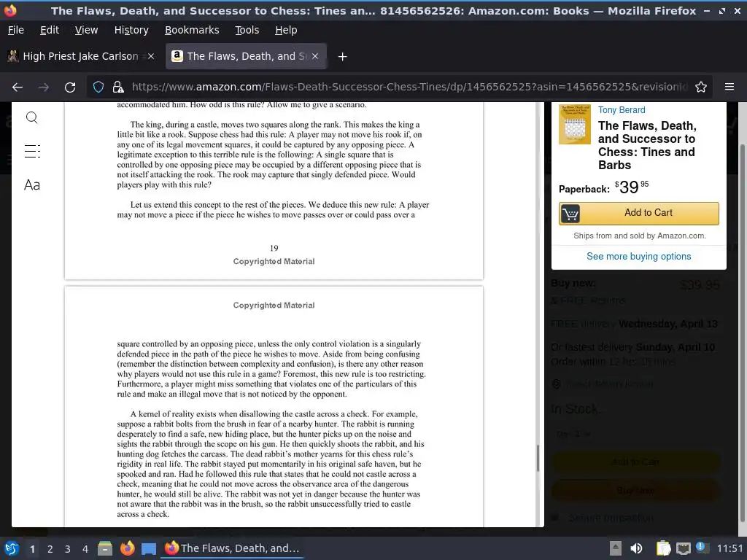Click the browser forward arrow
Viewport: 747px width, 560px height.
(x=43, y=87)
